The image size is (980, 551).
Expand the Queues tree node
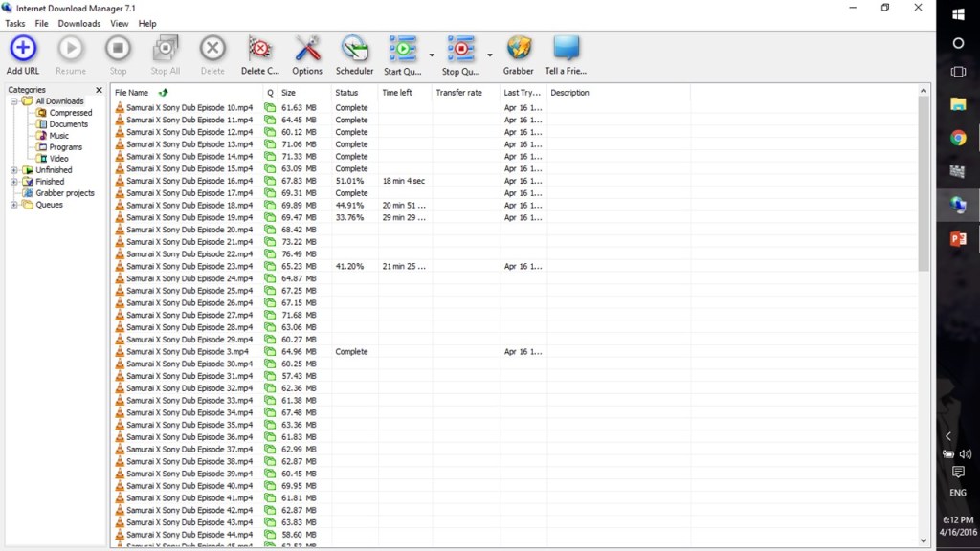pyautogui.click(x=14, y=205)
